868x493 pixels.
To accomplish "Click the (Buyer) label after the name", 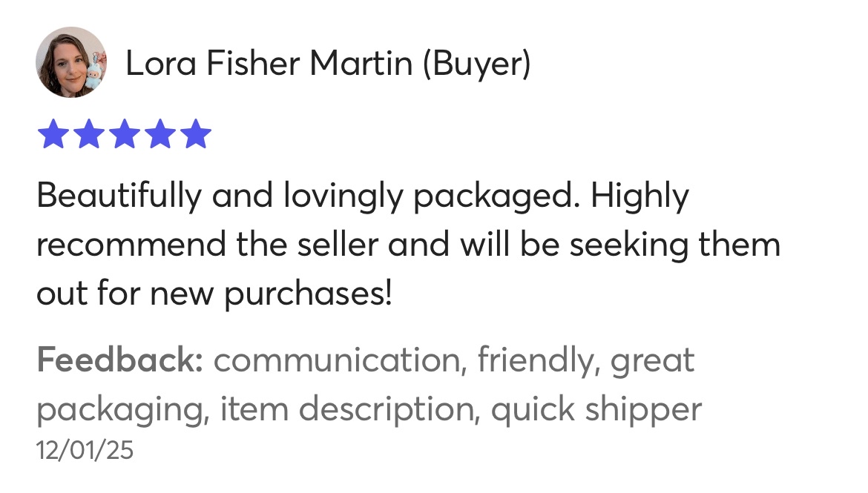I will pos(476,64).
